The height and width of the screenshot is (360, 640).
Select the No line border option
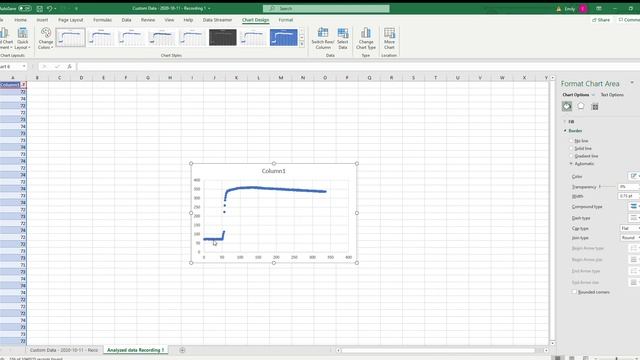(x=571, y=141)
